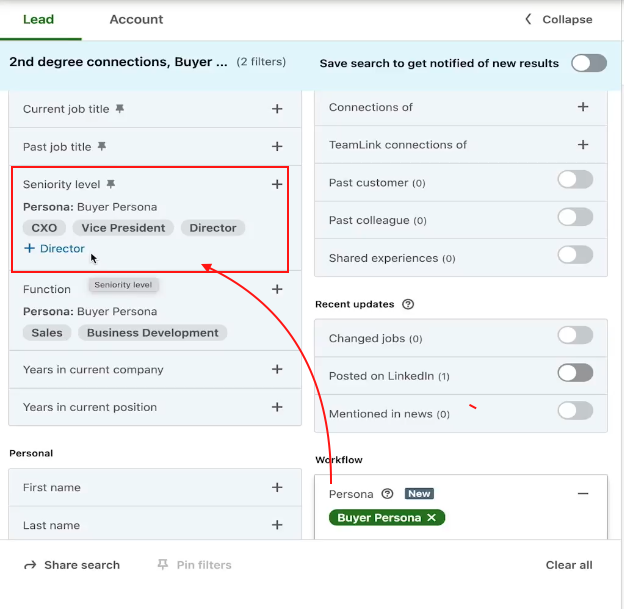Click plus icon for Connections of
This screenshot has width=624, height=609.
coord(583,107)
